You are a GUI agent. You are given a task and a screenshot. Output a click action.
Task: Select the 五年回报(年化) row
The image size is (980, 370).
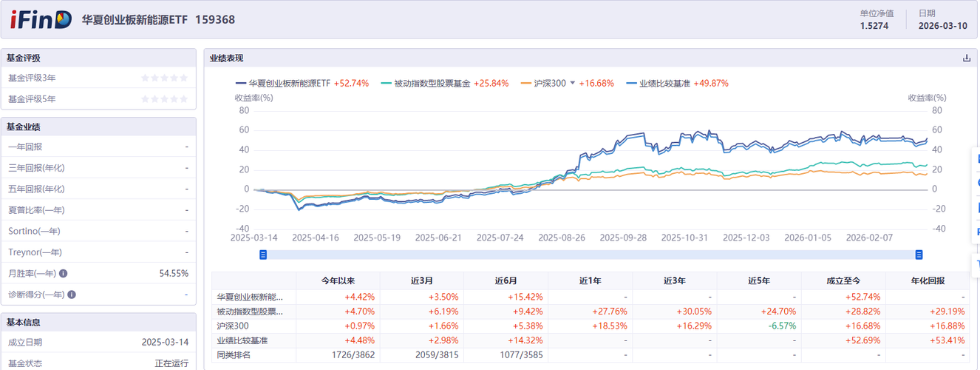pyautogui.click(x=98, y=189)
